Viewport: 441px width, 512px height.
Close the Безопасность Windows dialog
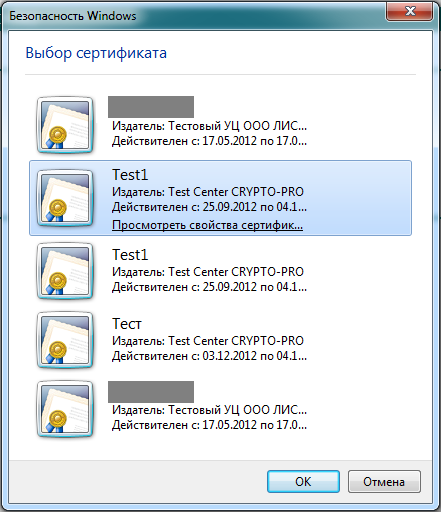point(410,12)
